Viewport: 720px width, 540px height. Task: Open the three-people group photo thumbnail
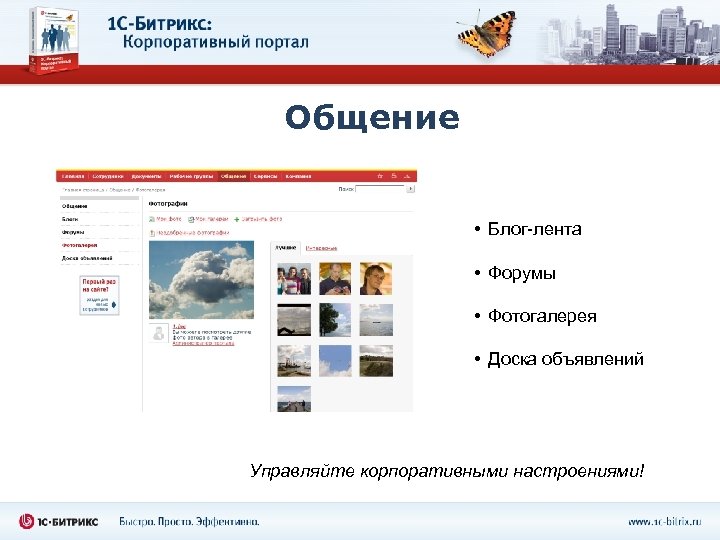point(294,279)
